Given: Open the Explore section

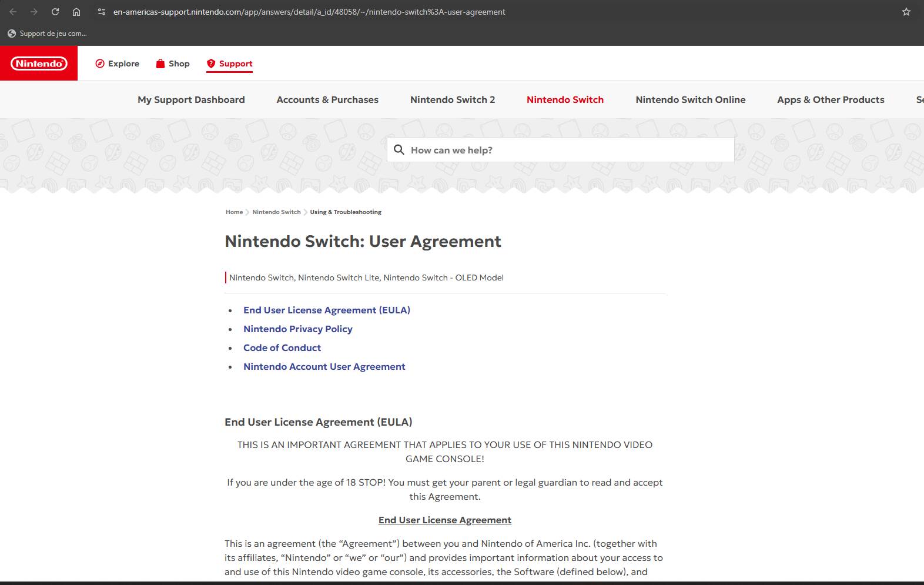Looking at the screenshot, I should (x=118, y=63).
